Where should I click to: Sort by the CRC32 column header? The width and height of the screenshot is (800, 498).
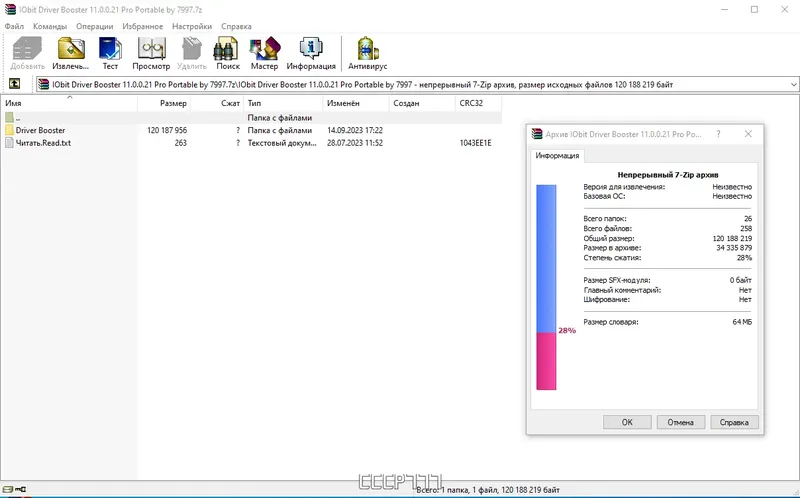(478, 103)
